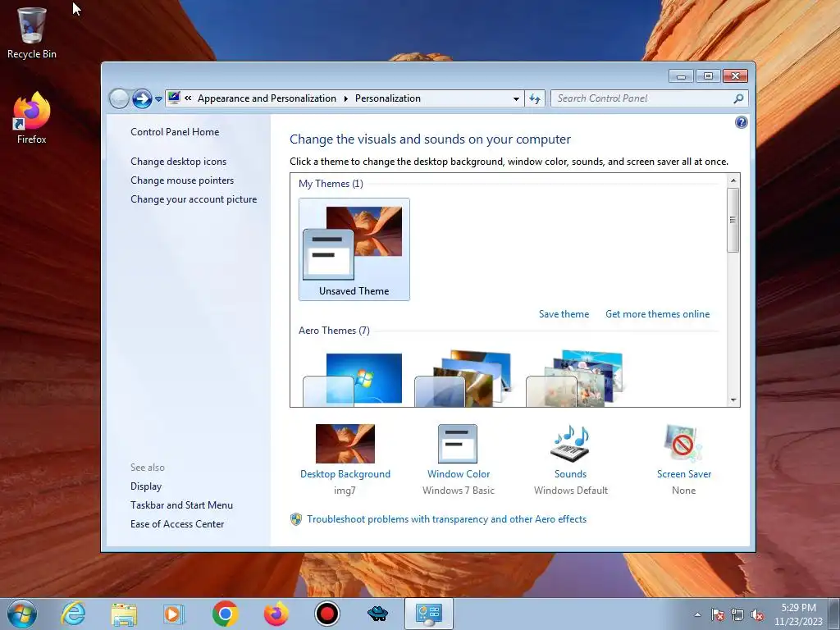This screenshot has width=840, height=630.
Task: Click the breadcrumb arrow before Personalization
Action: [x=345, y=98]
